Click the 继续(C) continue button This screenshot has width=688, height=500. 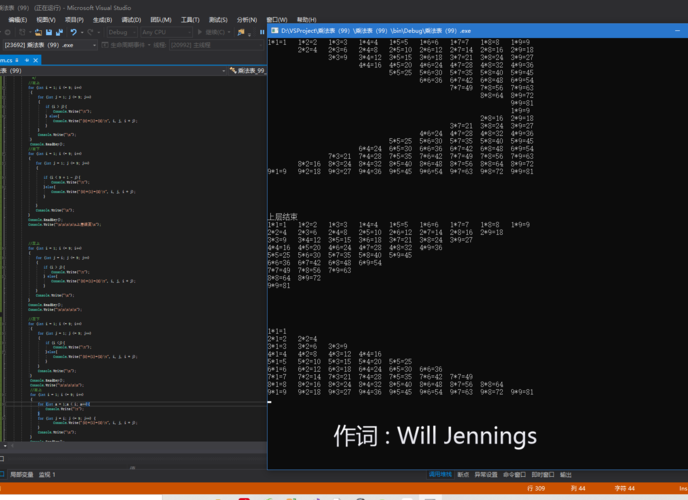point(211,32)
